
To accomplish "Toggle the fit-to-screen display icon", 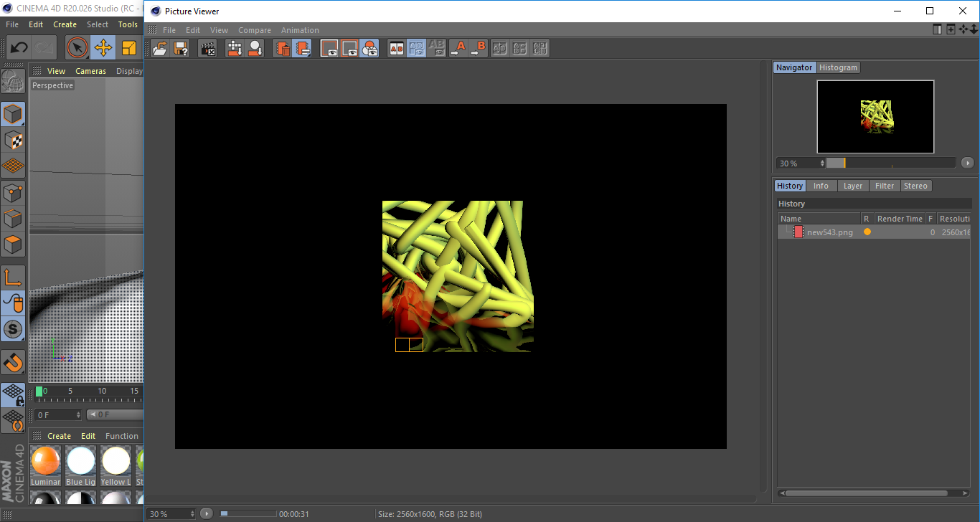I will tap(329, 48).
